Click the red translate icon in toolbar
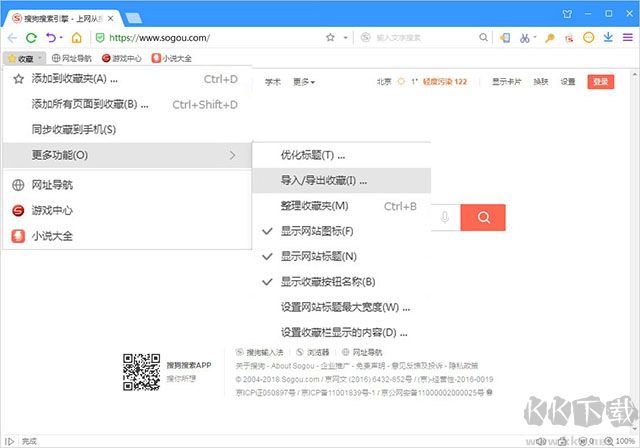Image resolution: width=640 pixels, height=448 pixels. pyautogui.click(x=569, y=38)
